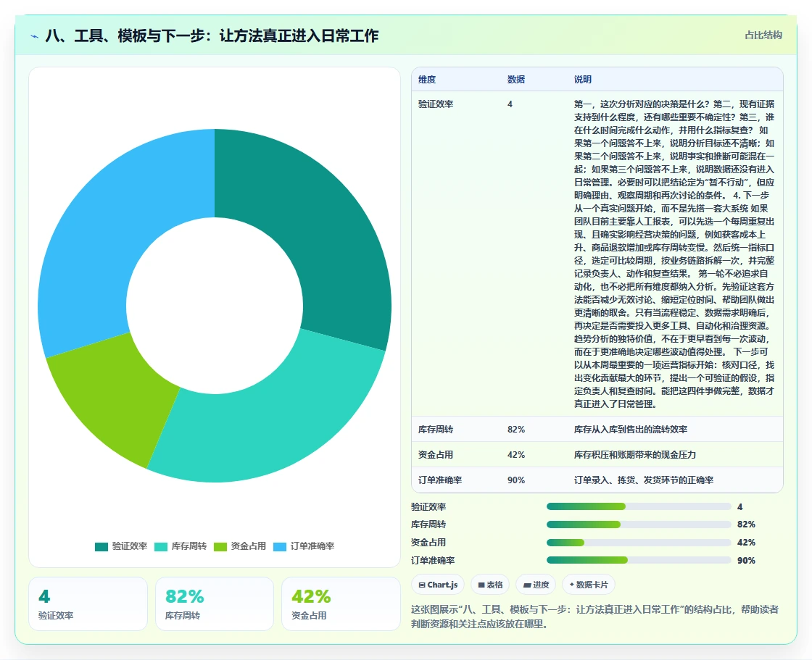Toggle 库存周转 legend color swatch

point(161,547)
